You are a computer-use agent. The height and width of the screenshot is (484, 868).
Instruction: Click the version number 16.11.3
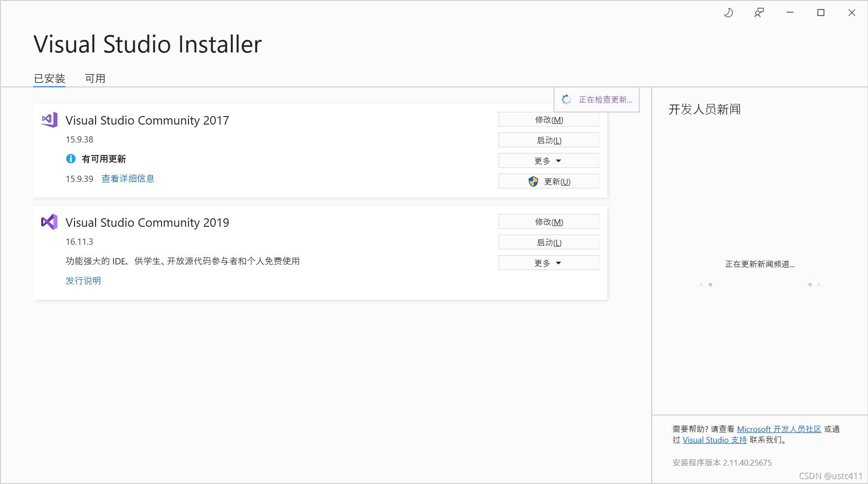(x=79, y=242)
